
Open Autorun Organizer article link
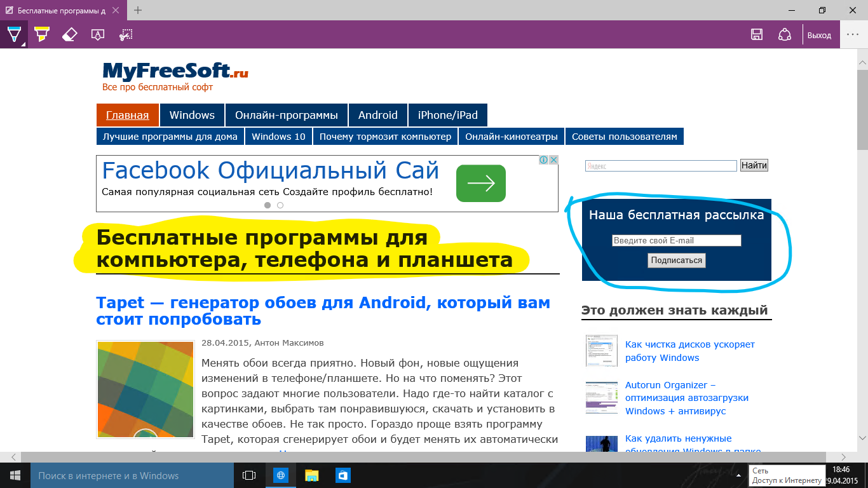coord(687,398)
